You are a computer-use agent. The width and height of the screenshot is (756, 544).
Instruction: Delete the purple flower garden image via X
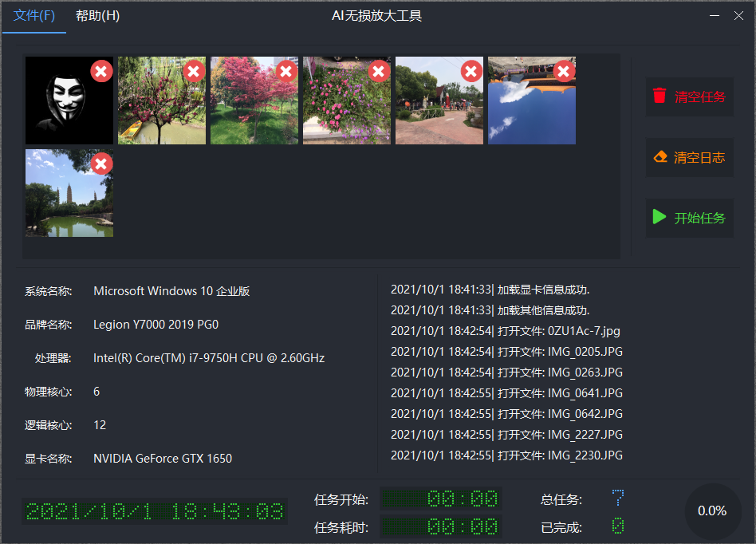click(x=379, y=70)
